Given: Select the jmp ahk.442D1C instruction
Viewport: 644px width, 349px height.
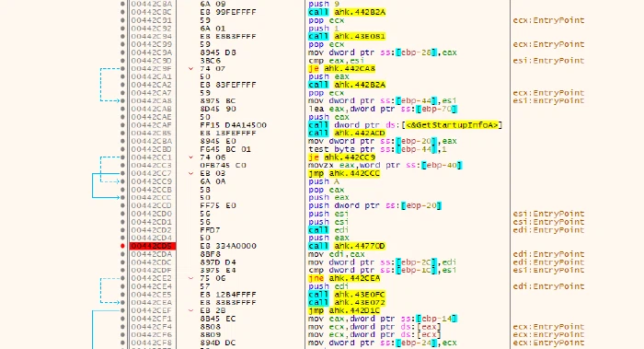Looking at the screenshot, I should click(344, 310).
